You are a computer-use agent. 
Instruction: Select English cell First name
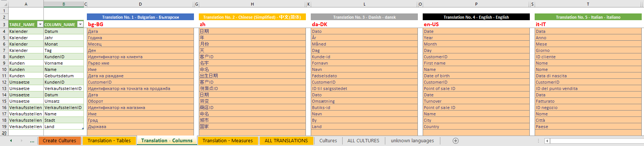coord(476,63)
